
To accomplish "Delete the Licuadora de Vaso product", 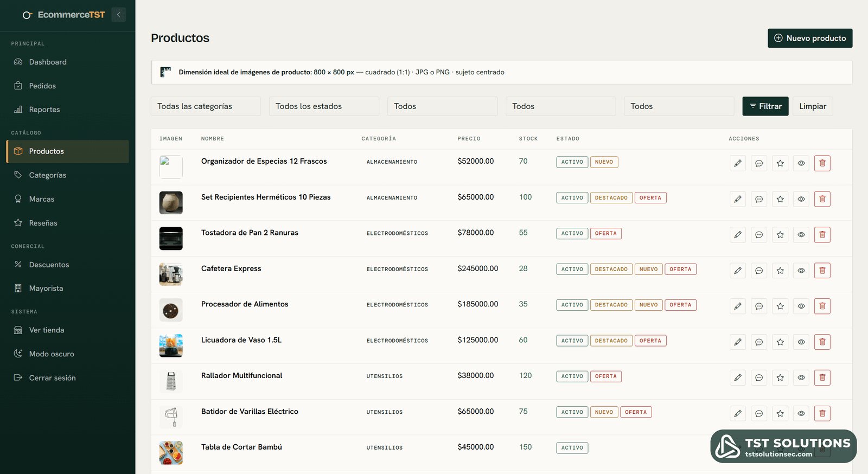I will [822, 342].
